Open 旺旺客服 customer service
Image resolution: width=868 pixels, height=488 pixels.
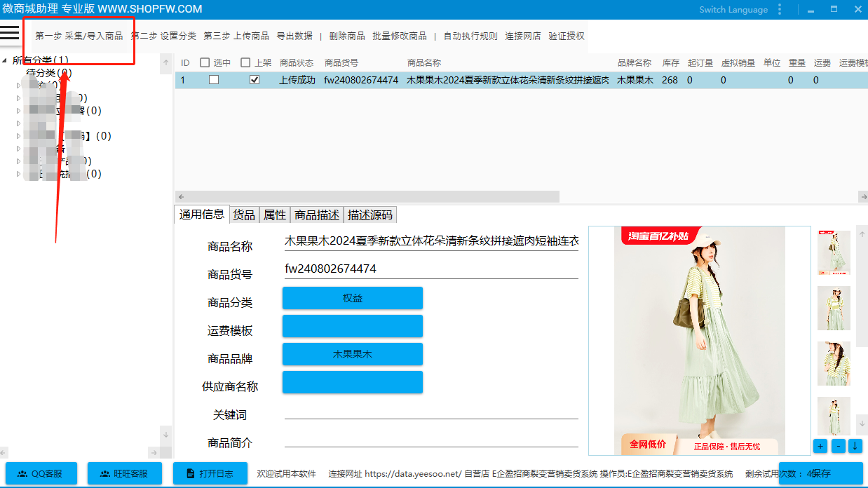click(x=124, y=473)
